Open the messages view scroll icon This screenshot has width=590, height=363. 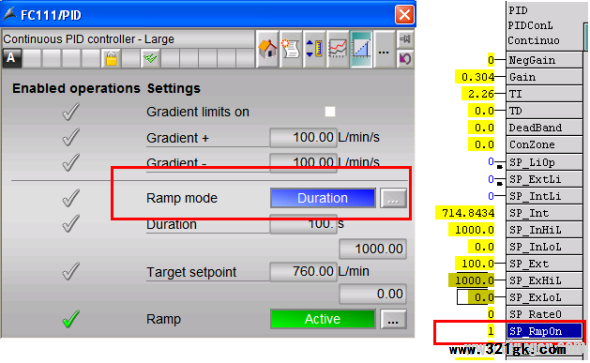[290, 49]
